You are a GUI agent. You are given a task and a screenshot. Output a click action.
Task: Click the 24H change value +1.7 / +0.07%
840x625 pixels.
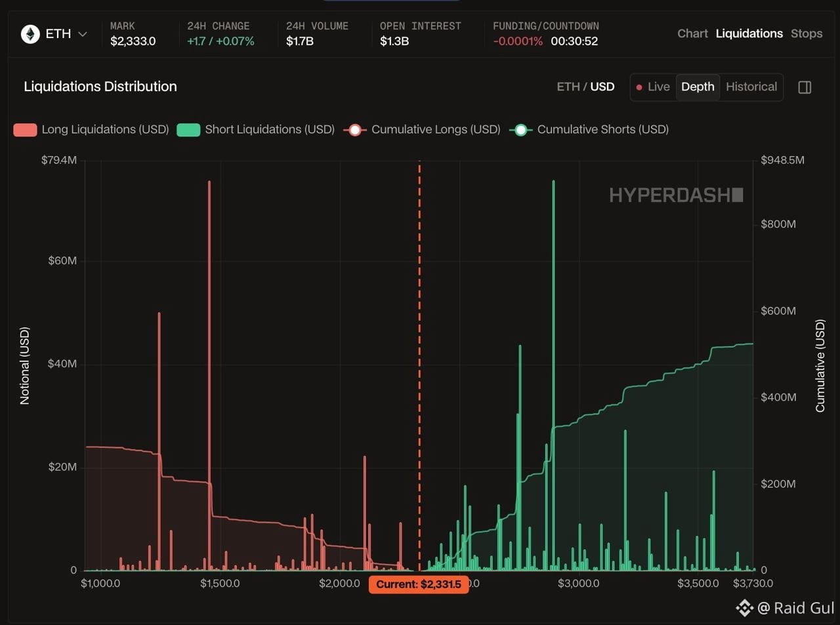220,41
